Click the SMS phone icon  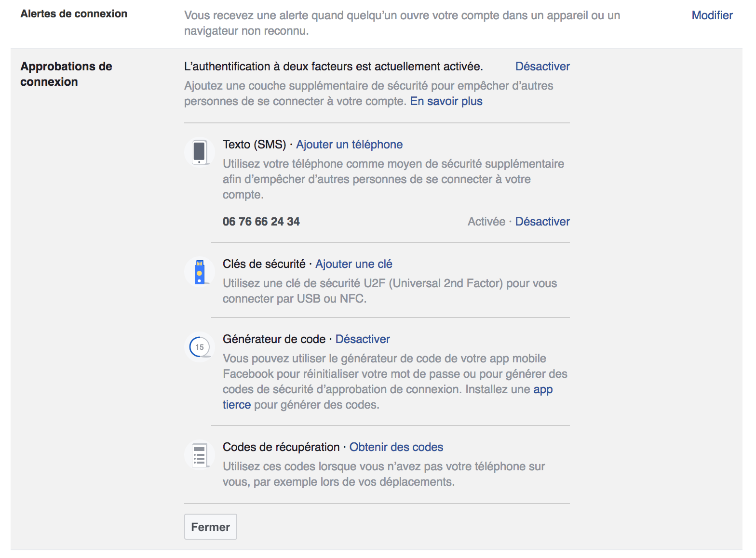[x=199, y=152]
